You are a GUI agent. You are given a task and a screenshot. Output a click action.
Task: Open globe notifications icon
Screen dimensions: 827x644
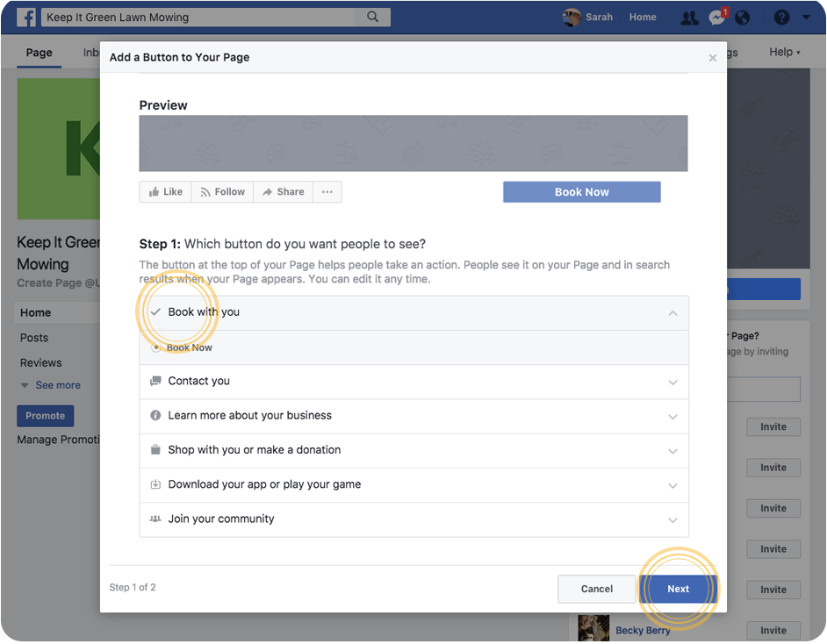click(743, 18)
